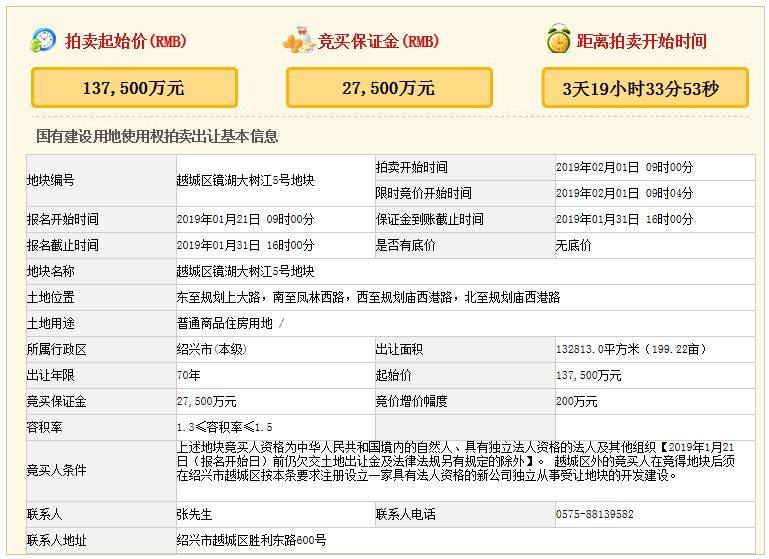The height and width of the screenshot is (559, 769).
Task: Click the 越城区镜湖大树江5号地块 value beside 地块编号
Action: point(245,180)
